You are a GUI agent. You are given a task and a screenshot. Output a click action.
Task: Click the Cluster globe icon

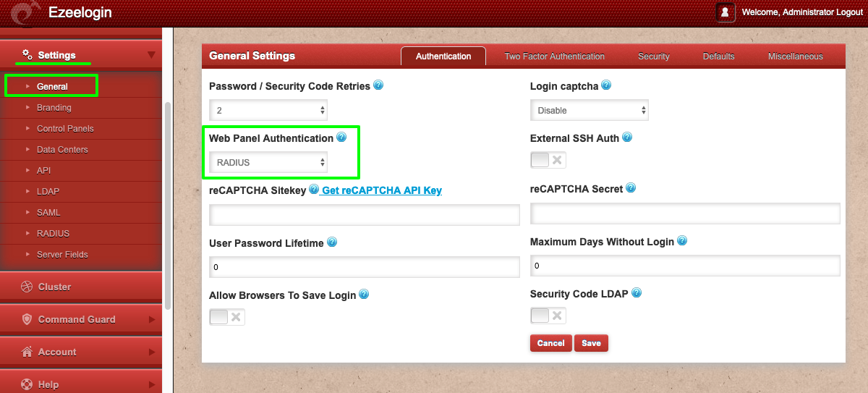click(x=27, y=287)
